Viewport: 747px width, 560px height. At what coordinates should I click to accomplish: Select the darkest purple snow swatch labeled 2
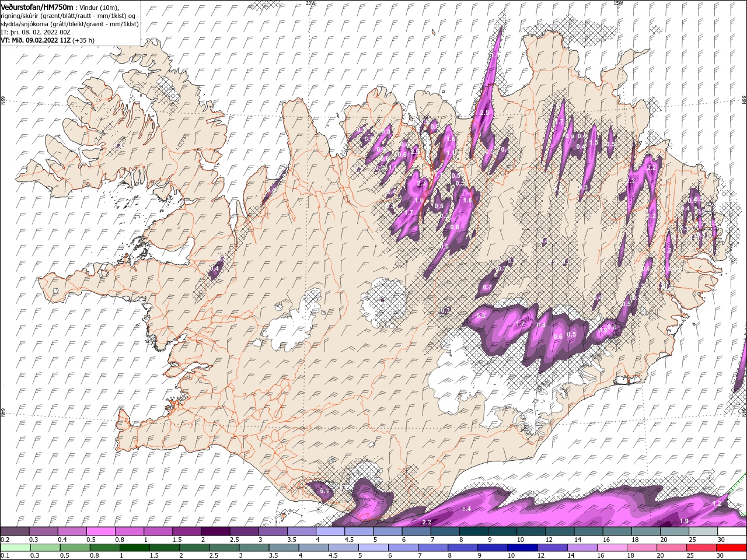(x=215, y=531)
